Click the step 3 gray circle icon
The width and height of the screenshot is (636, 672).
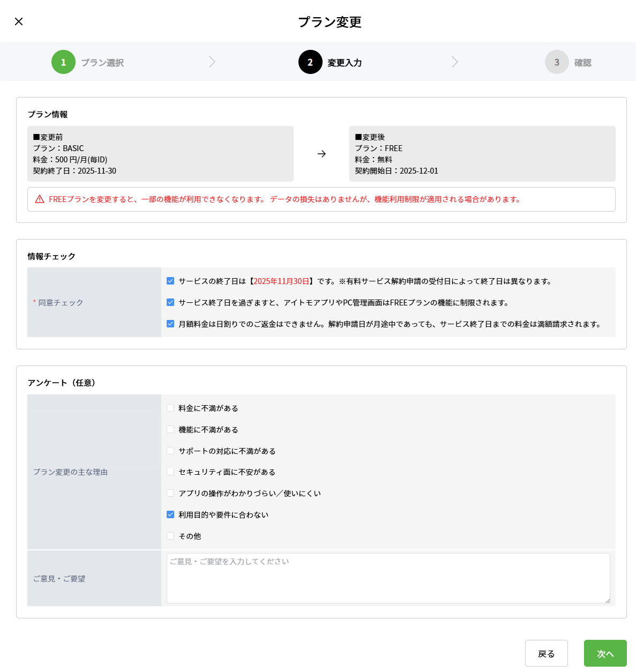pos(557,62)
